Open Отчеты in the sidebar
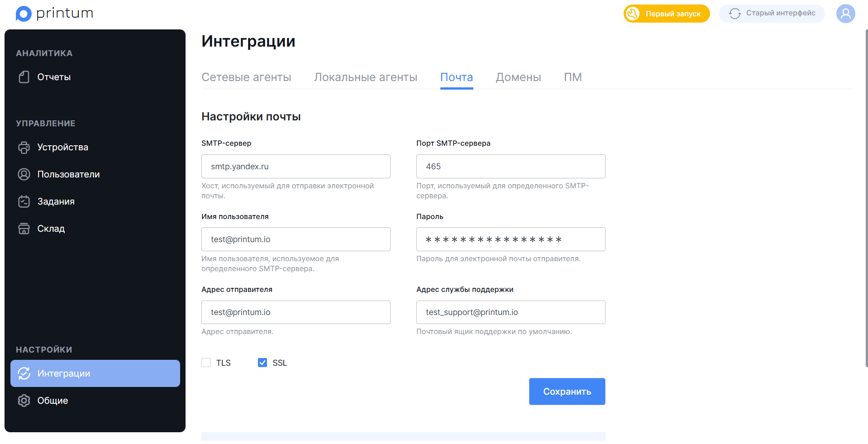The width and height of the screenshot is (868, 444). tap(95, 77)
